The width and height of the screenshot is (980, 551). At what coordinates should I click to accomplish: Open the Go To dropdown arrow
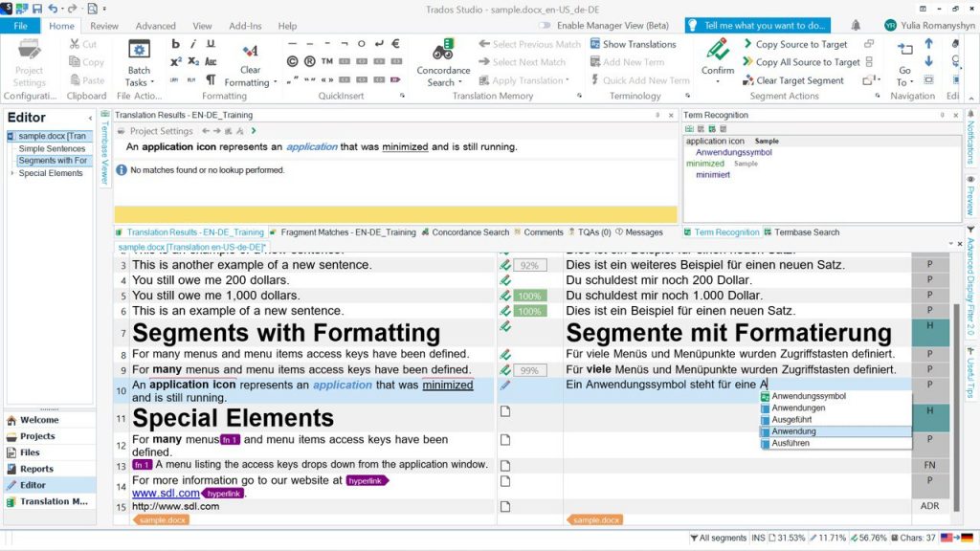912,82
